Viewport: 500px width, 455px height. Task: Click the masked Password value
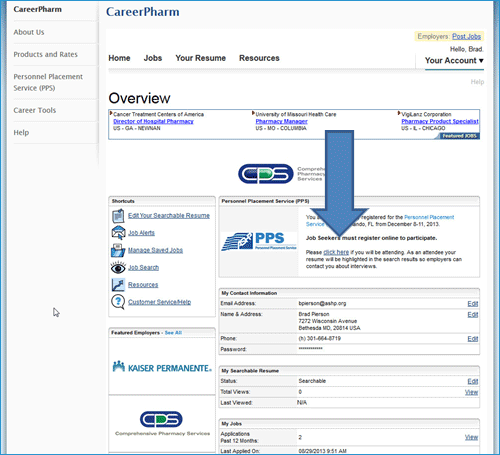point(310,349)
